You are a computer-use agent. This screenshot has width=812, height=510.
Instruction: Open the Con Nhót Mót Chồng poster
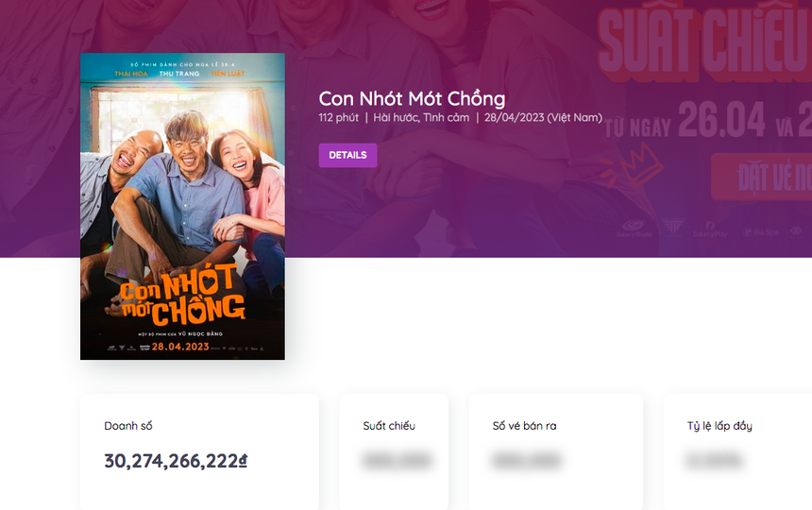[x=182, y=206]
